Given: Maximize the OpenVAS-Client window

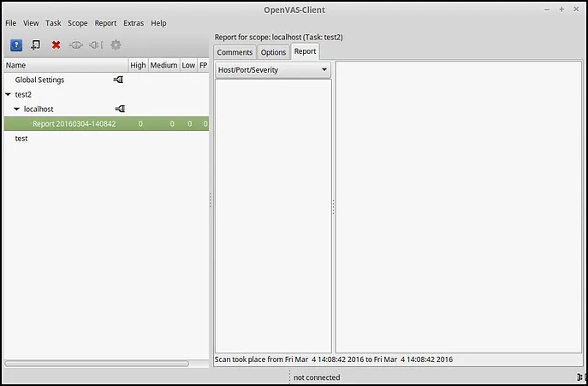Looking at the screenshot, I should 561,9.
